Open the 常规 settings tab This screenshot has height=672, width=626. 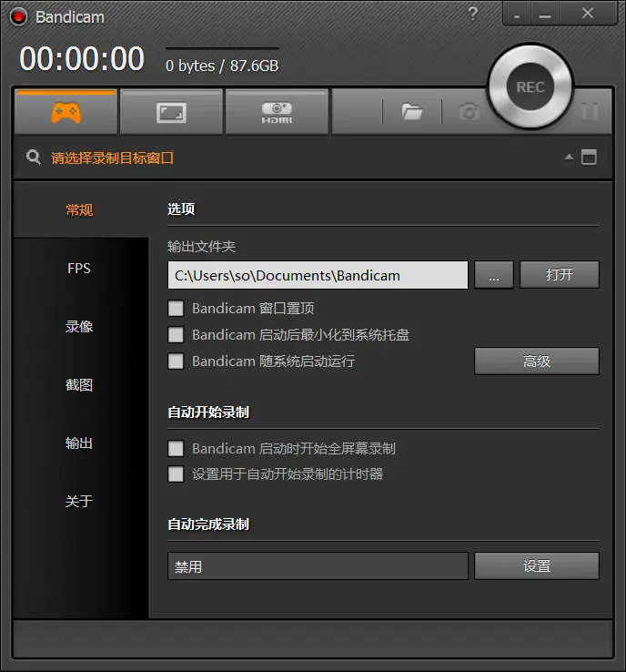click(79, 210)
